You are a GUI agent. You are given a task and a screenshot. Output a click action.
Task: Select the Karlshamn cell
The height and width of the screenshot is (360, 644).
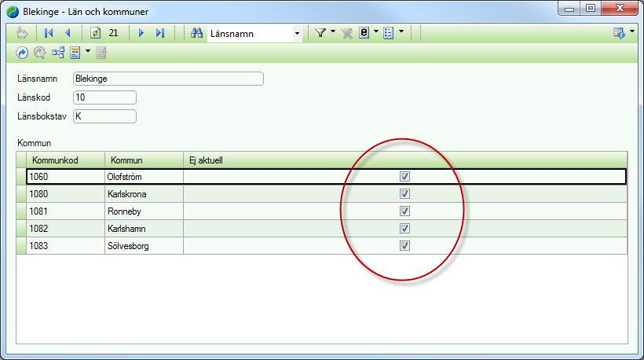click(144, 229)
